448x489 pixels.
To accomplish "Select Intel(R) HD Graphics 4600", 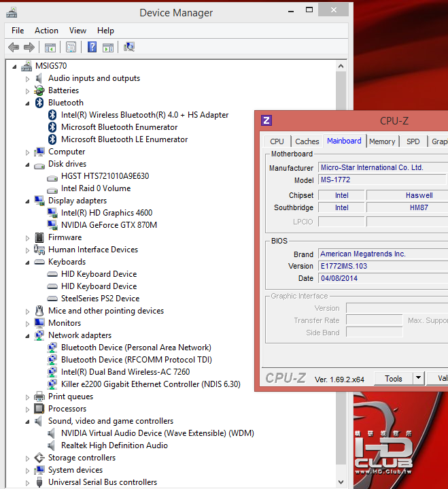I will (107, 213).
